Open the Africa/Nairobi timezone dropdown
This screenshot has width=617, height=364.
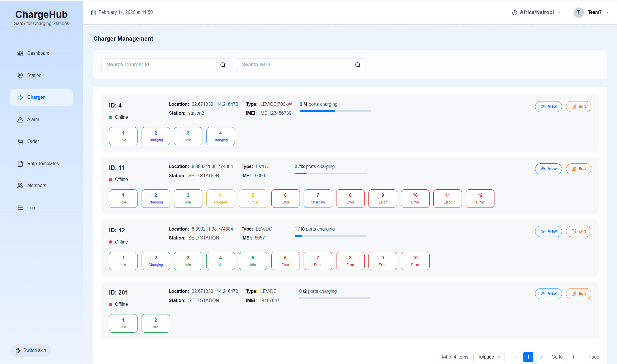(537, 12)
